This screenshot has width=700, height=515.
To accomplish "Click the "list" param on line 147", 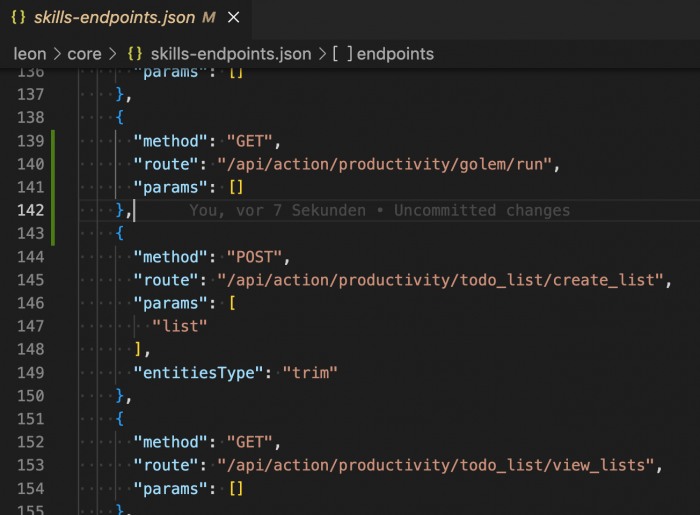I will (179, 326).
